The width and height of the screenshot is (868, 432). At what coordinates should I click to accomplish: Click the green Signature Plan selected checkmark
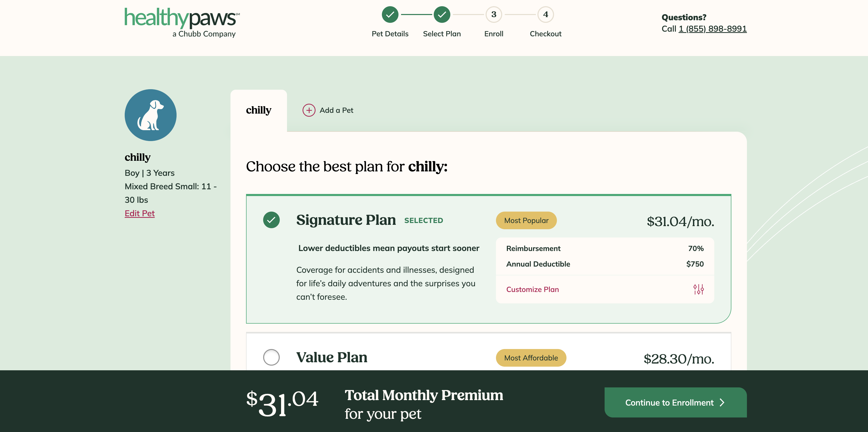pyautogui.click(x=271, y=220)
